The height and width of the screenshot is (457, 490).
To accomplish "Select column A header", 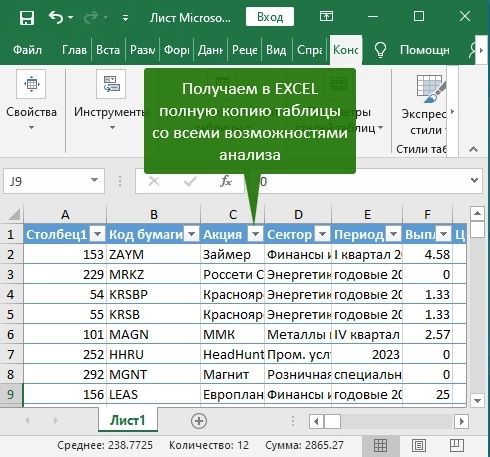I will click(x=65, y=214).
